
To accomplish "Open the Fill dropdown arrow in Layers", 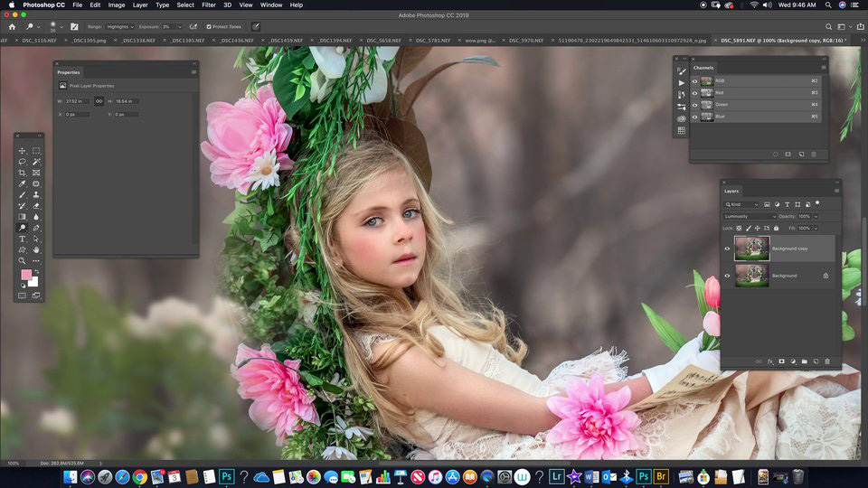I will click(816, 228).
